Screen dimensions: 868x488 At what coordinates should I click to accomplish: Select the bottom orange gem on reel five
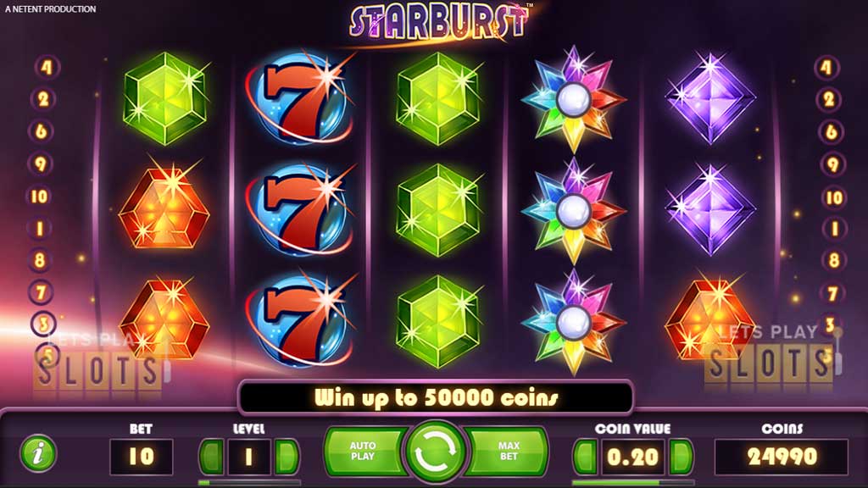pyautogui.click(x=709, y=319)
